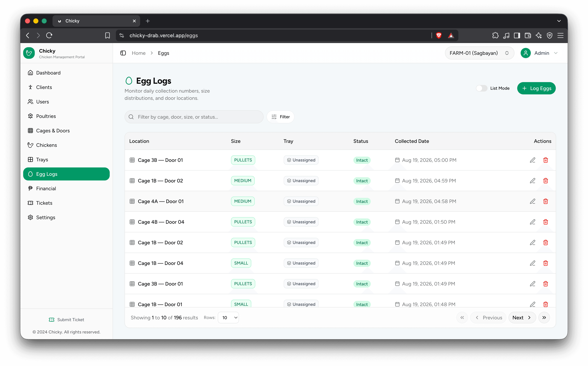Click the Chicky logo in sidebar header
This screenshot has height=366, width=588.
[x=29, y=53]
